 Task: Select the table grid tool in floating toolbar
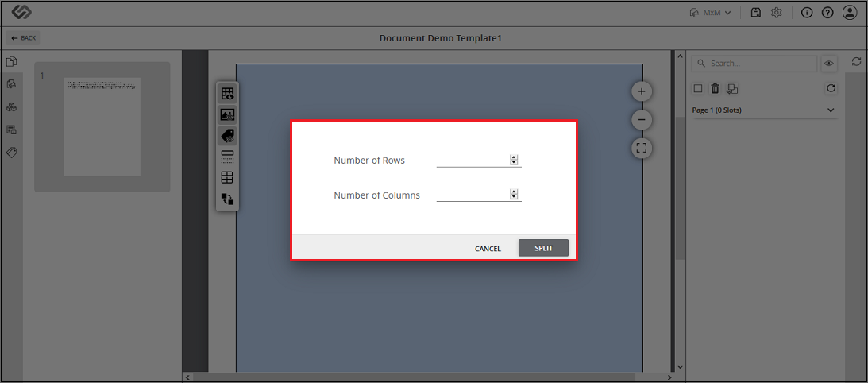(x=227, y=178)
